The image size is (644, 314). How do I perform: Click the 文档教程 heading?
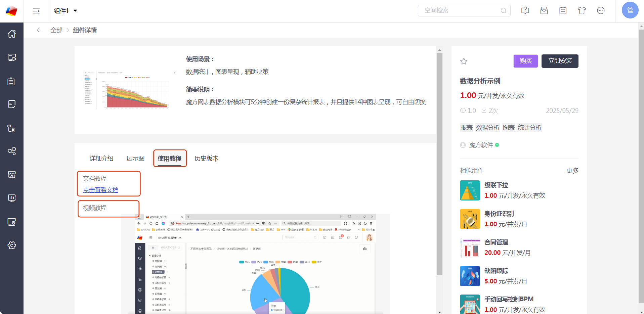tap(95, 179)
